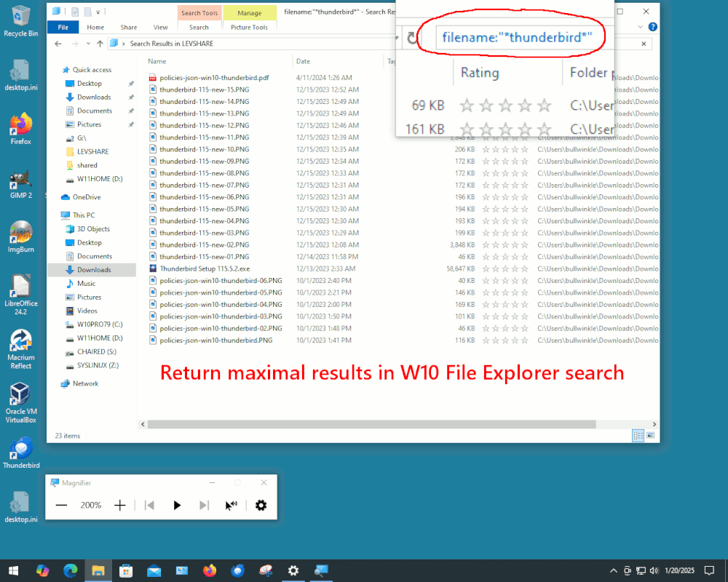This screenshot has width=728, height=582.
Task: Sort by Date column header
Action: click(303, 61)
